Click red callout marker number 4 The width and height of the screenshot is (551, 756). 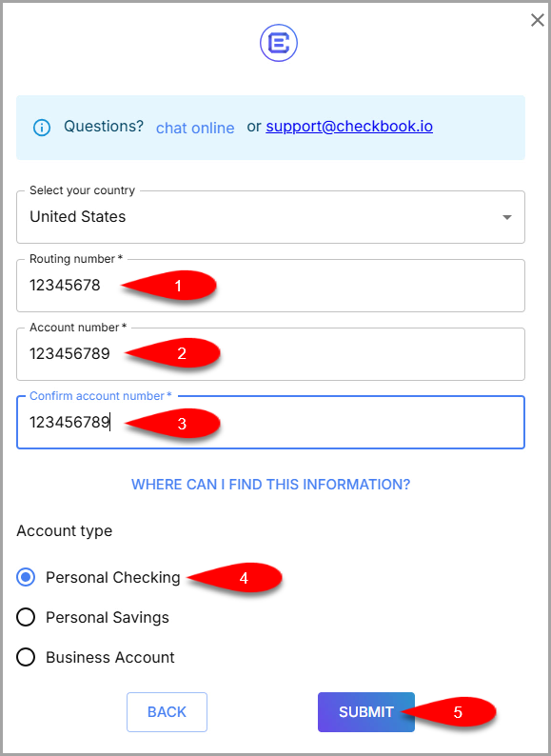coord(234,578)
